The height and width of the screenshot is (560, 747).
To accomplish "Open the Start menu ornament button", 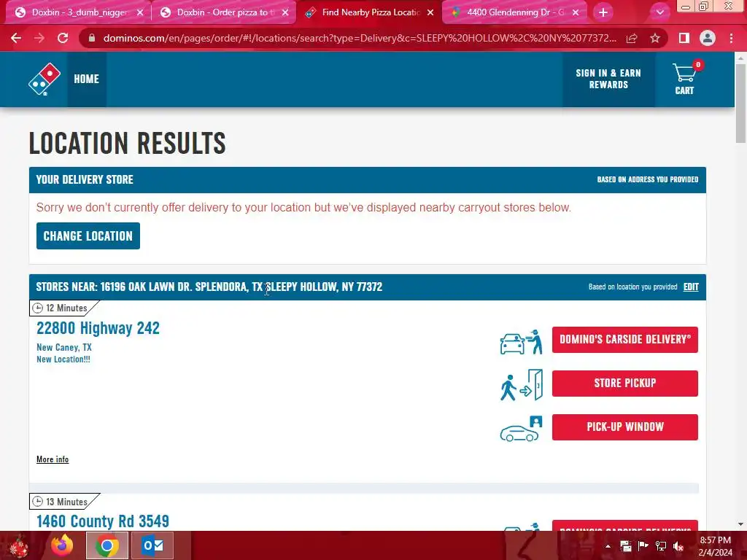I will [19, 546].
